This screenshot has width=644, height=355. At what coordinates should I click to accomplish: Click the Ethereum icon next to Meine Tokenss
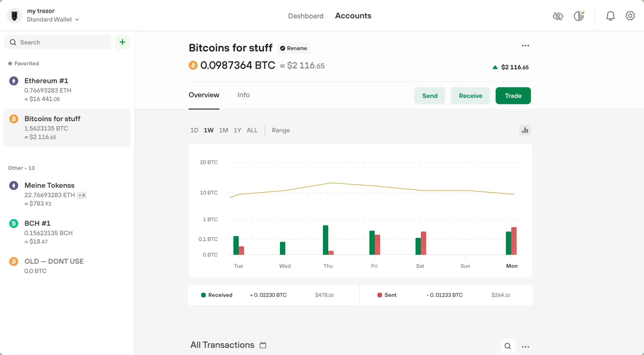(x=14, y=185)
